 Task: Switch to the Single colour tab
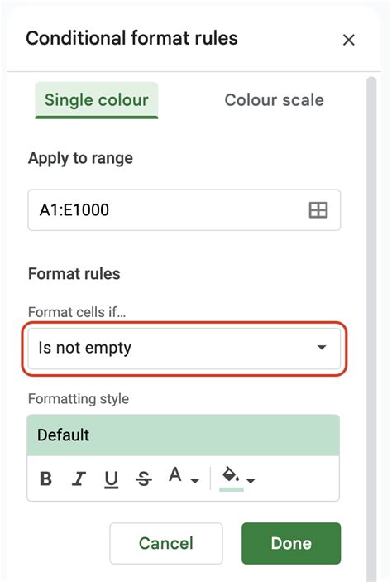97,100
